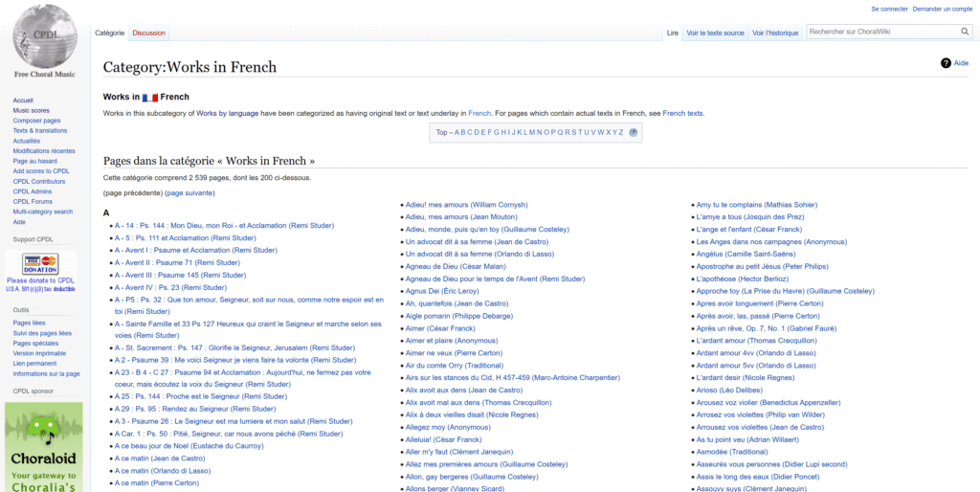Open Adieu! mes amours (William Cornysh)
This screenshot has height=492, width=980.
[466, 205]
